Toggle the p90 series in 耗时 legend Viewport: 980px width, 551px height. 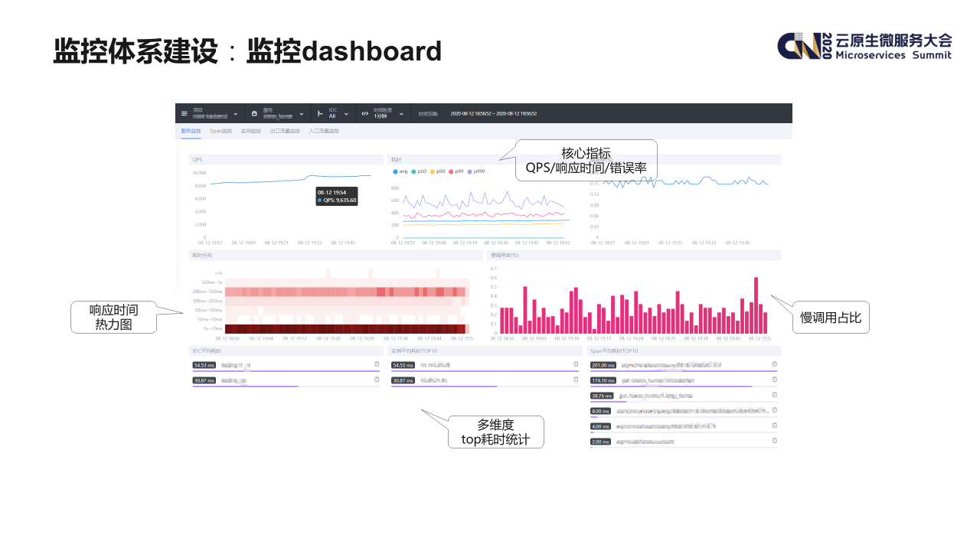pyautogui.click(x=437, y=171)
